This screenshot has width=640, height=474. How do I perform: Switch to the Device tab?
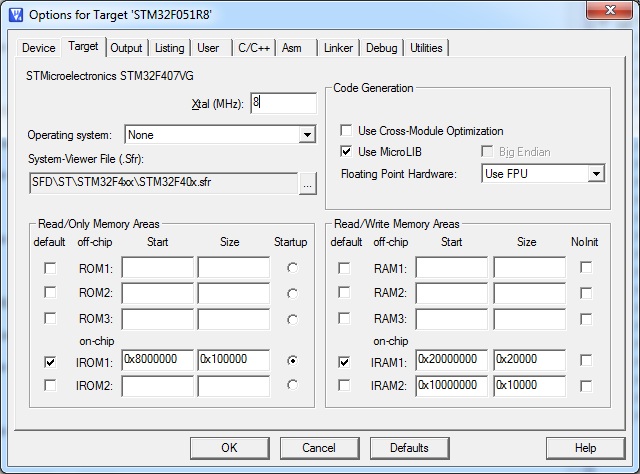(38, 48)
